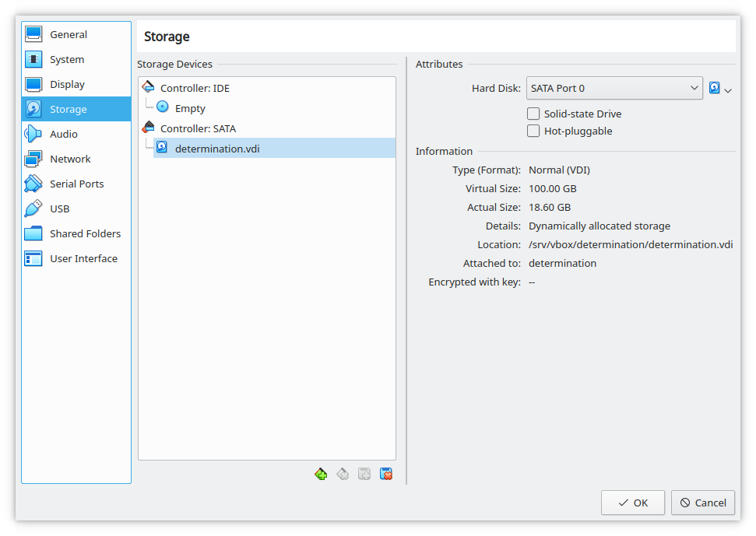Click the IDE controller icon
This screenshot has width=756, height=536.
pos(149,87)
